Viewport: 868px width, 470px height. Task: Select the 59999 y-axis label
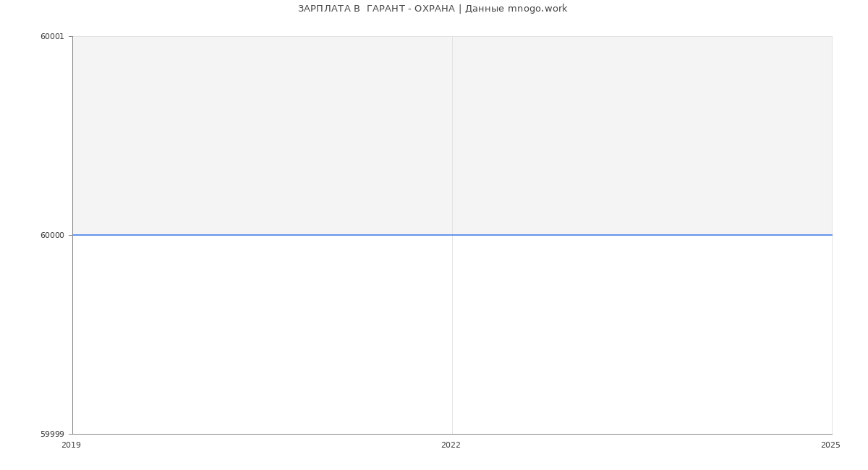pos(52,434)
